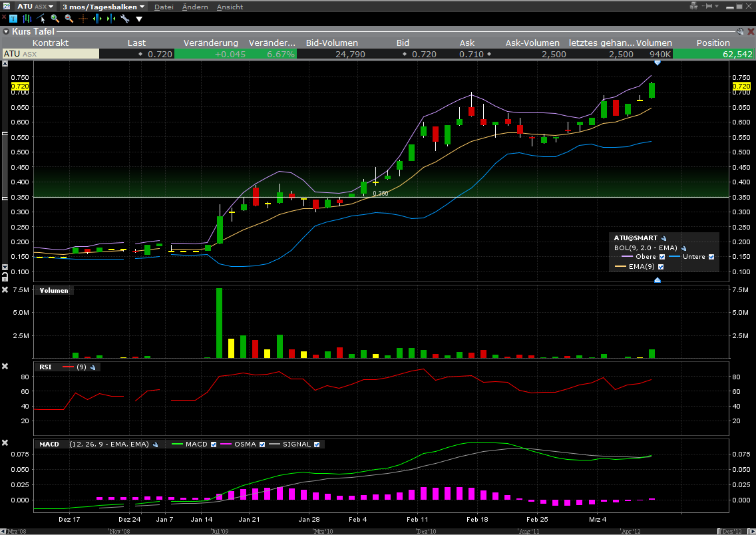
Task: Open MACD parameters wrench icon
Action: pyautogui.click(x=155, y=444)
